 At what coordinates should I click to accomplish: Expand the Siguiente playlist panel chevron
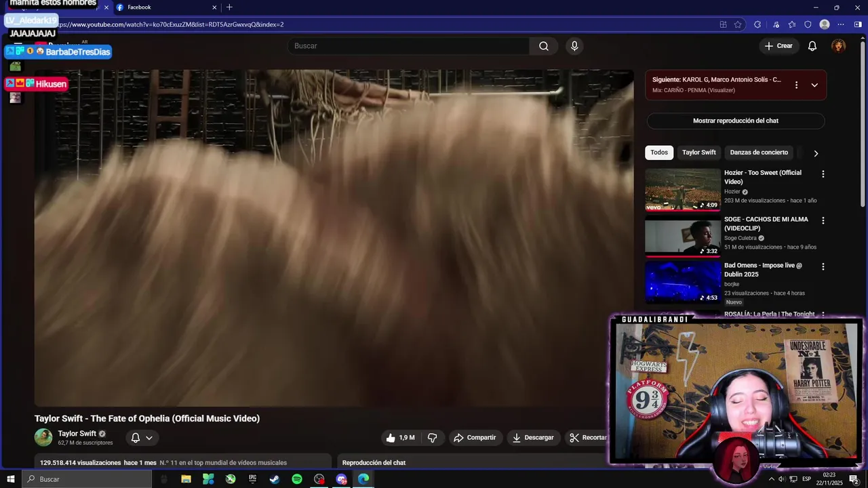[x=814, y=85]
